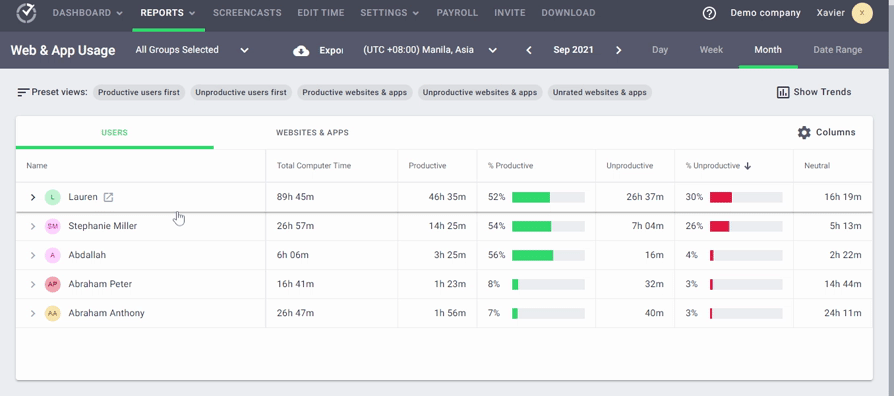Sort by Name column header
894x396 pixels.
click(x=36, y=166)
